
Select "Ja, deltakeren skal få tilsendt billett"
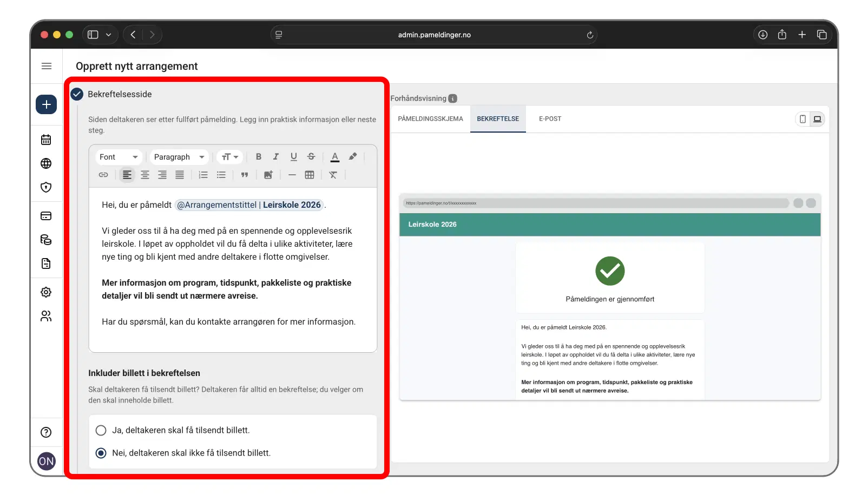(x=101, y=430)
